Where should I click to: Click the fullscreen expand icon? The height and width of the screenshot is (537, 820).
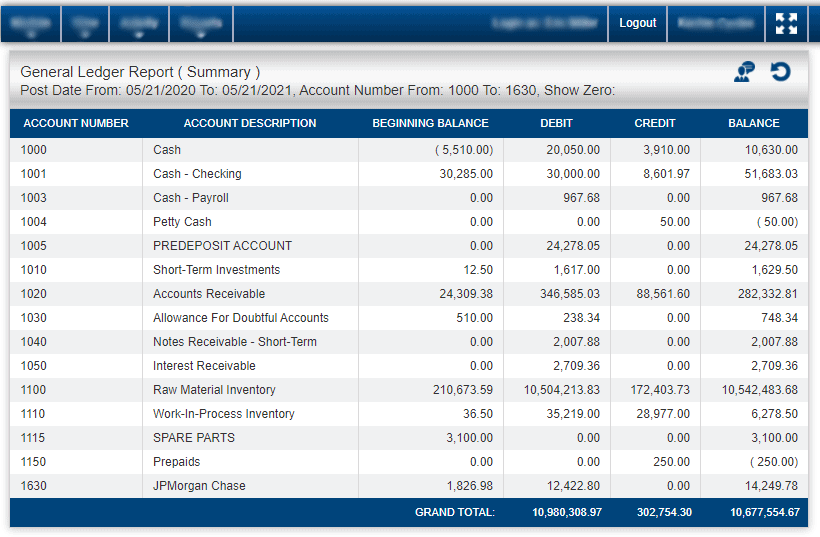pos(786,24)
